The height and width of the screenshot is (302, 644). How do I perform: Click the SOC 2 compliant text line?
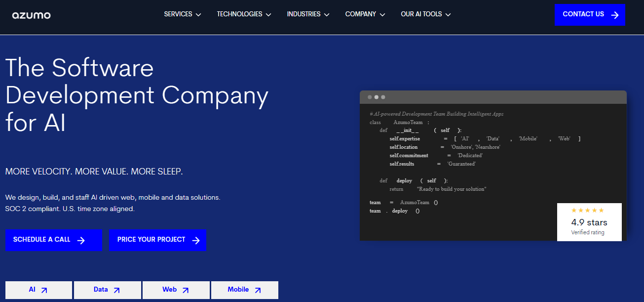pos(70,209)
